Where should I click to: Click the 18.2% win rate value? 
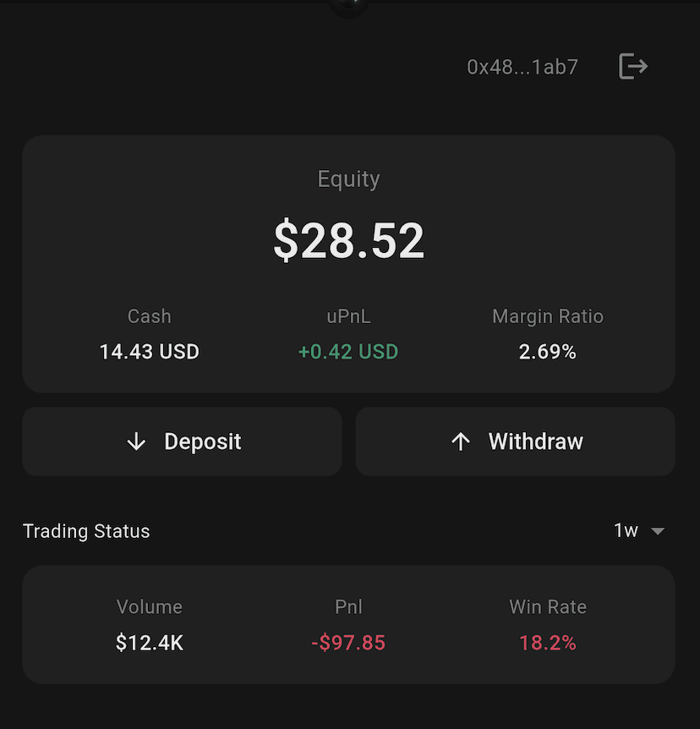548,643
